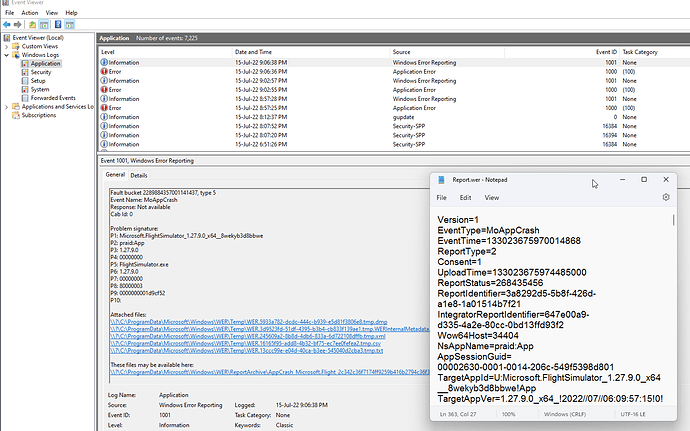Select the Security log in tree
The image size is (690, 431).
click(41, 72)
